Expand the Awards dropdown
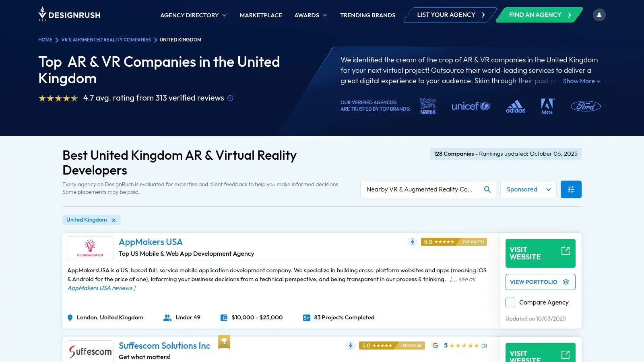The image size is (644, 362). pos(310,15)
